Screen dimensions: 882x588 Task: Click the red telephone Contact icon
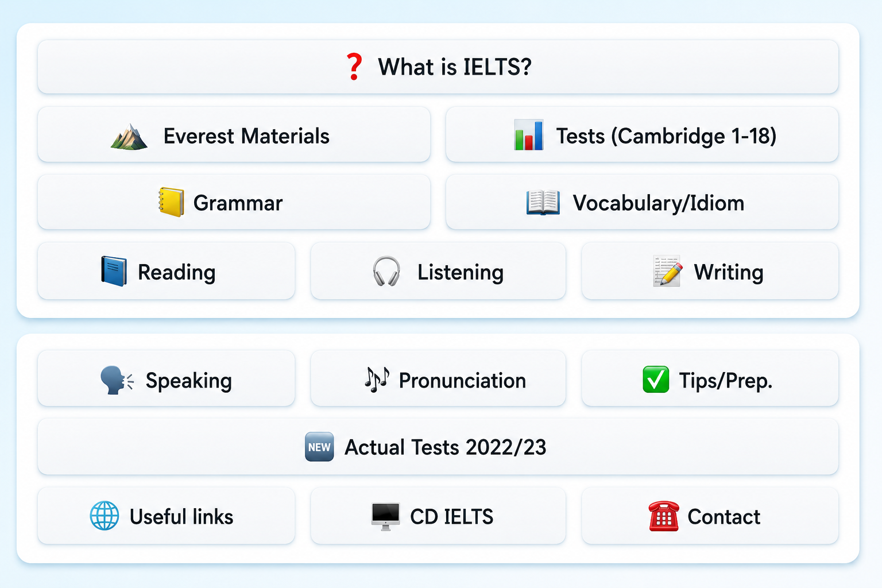pyautogui.click(x=664, y=516)
